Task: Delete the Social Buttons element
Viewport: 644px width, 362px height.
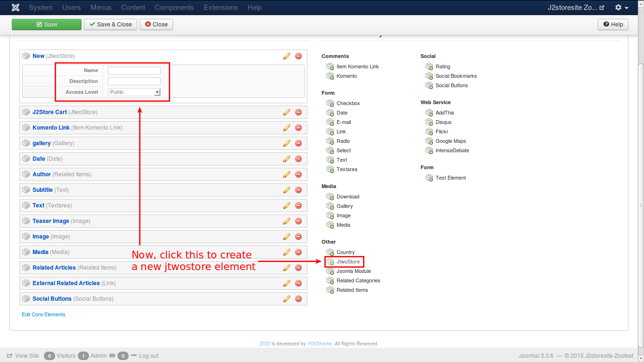Action: click(x=298, y=299)
